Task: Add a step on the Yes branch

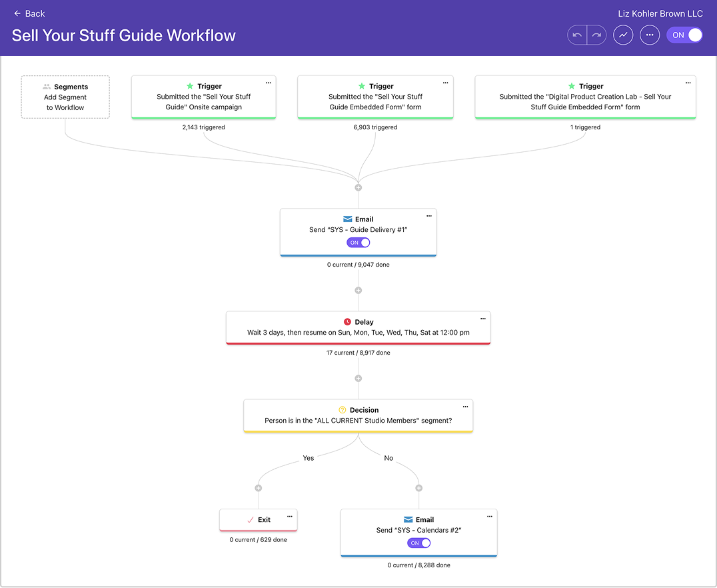Action: pyautogui.click(x=259, y=488)
